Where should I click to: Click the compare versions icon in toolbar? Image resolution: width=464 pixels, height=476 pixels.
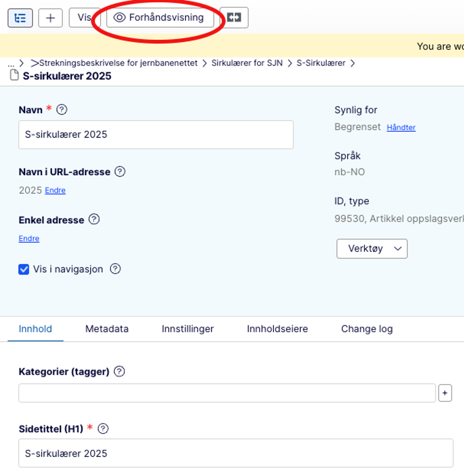pyautogui.click(x=234, y=18)
